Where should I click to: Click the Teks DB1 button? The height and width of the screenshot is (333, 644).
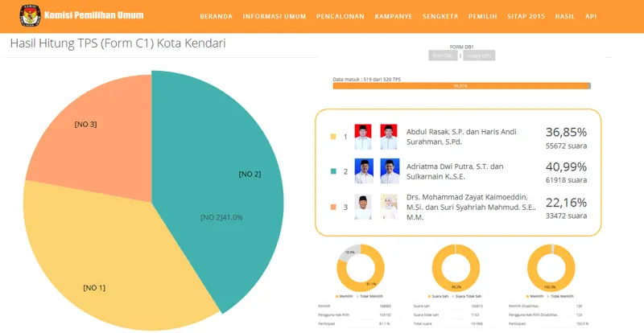coord(443,55)
